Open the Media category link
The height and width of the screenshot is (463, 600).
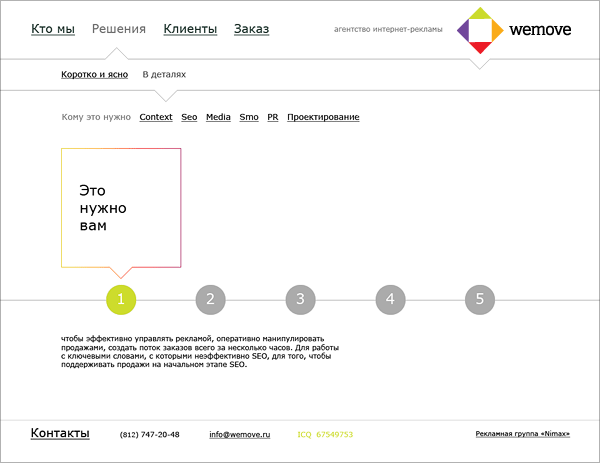[x=218, y=118]
